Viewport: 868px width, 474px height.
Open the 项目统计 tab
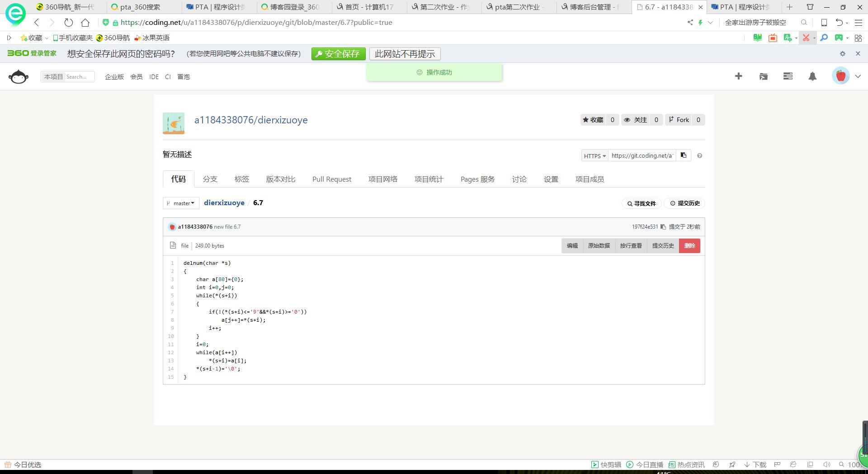tap(429, 179)
